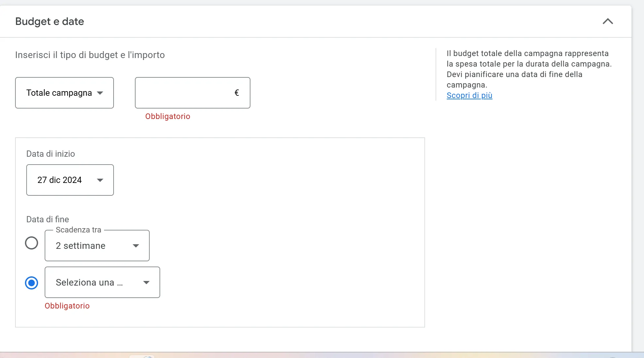Open the start date dropdown showing 27 dic 2024
The image size is (644, 358).
tap(70, 180)
